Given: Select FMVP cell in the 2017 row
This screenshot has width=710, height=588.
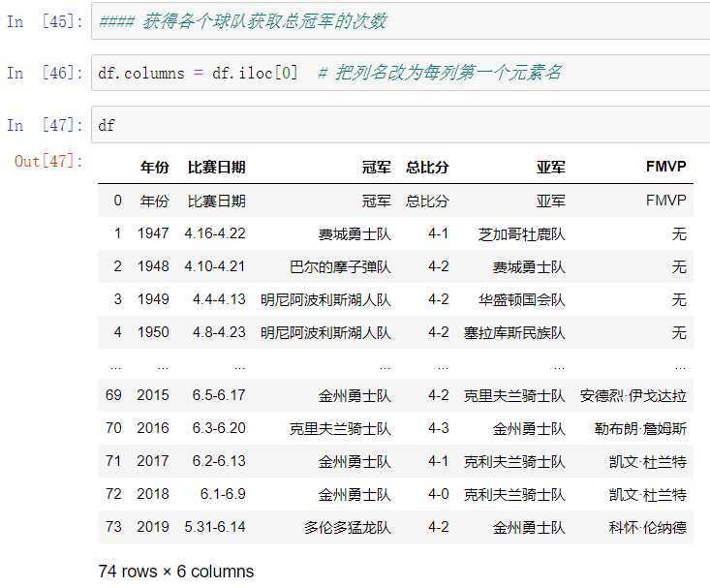Looking at the screenshot, I should pyautogui.click(x=648, y=462).
